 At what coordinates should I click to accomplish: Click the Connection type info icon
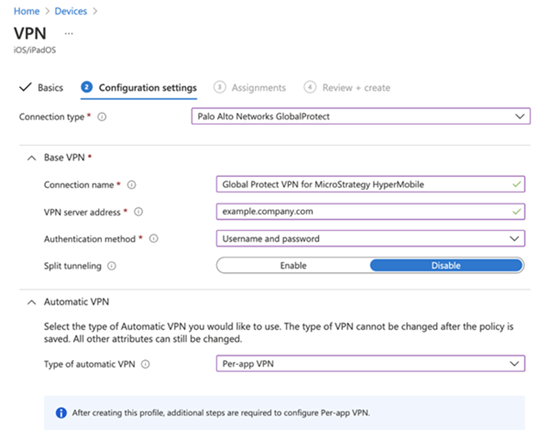pyautogui.click(x=102, y=117)
